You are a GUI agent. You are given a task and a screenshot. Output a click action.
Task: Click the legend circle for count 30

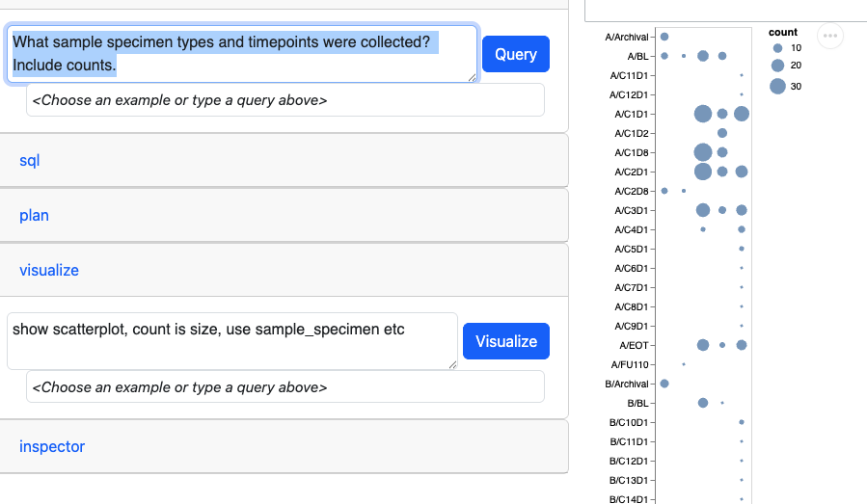click(777, 86)
